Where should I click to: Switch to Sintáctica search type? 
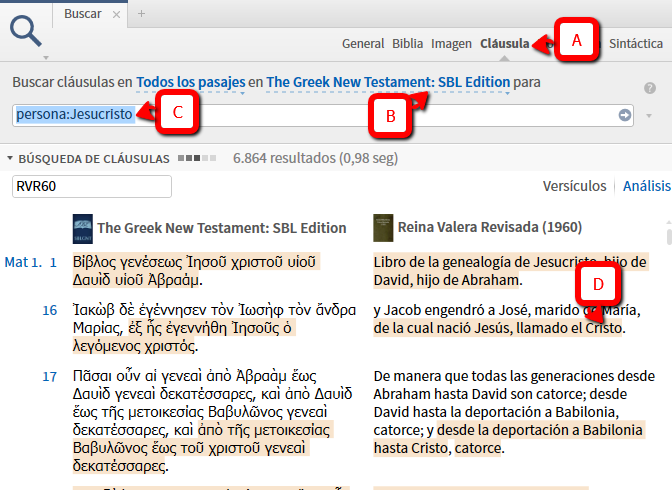[x=636, y=43]
